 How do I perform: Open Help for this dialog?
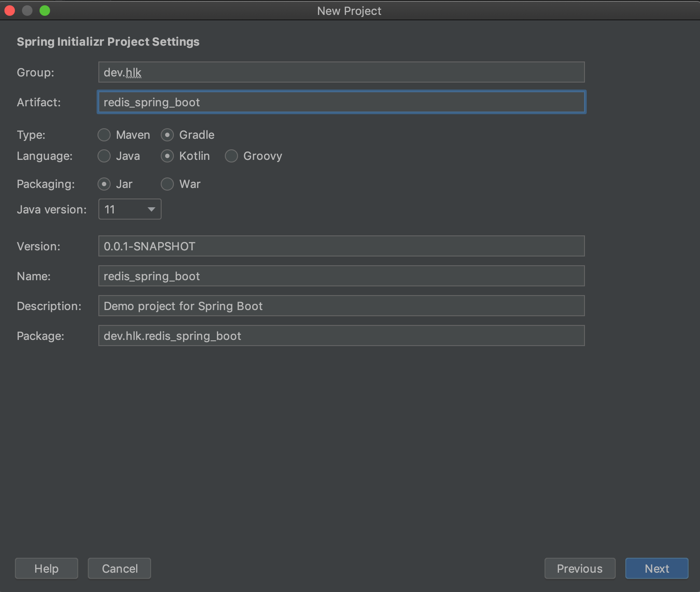(x=47, y=569)
